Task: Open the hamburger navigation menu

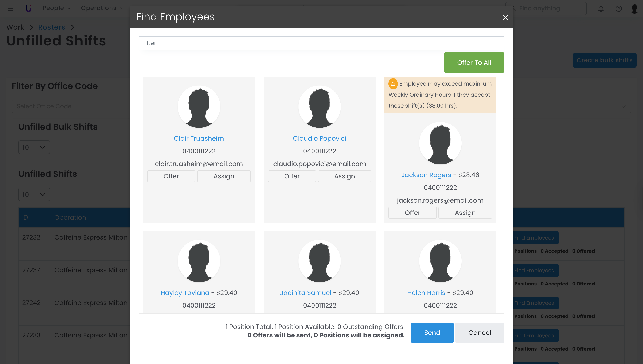Action: [x=10, y=9]
